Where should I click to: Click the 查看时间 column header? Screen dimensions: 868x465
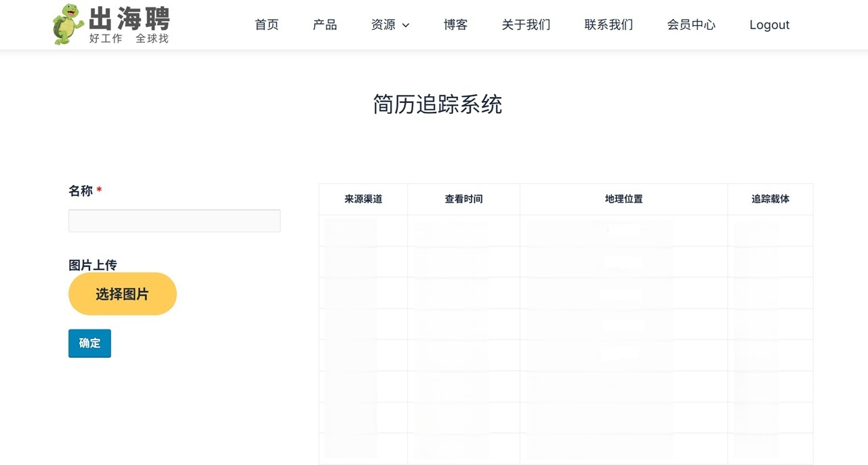[x=463, y=199]
